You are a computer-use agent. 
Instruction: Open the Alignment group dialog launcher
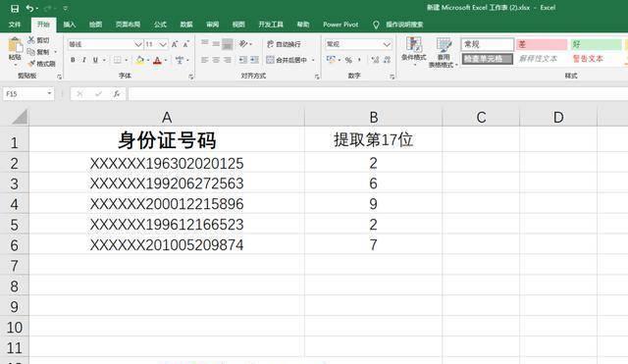pos(317,77)
